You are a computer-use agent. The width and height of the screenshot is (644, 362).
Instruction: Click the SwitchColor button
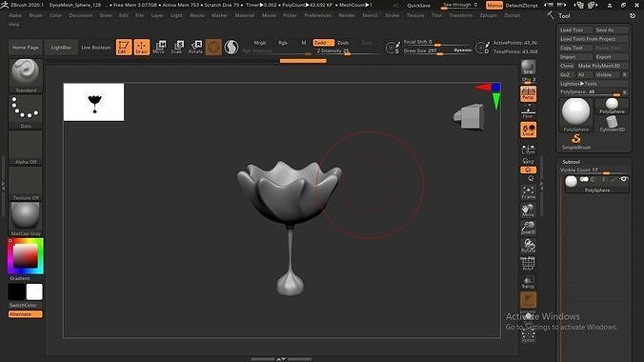25,305
